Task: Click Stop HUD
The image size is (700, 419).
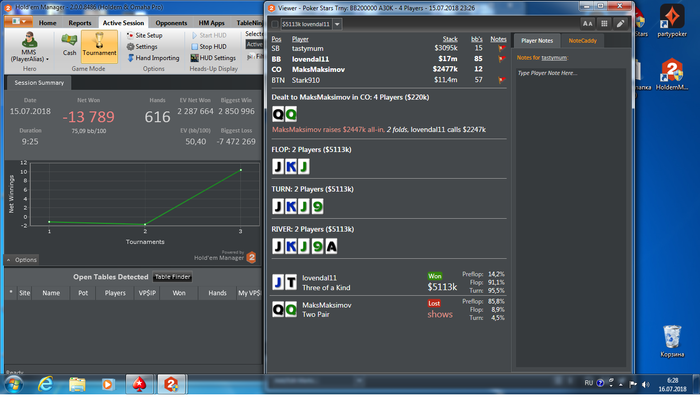Action: pos(208,46)
